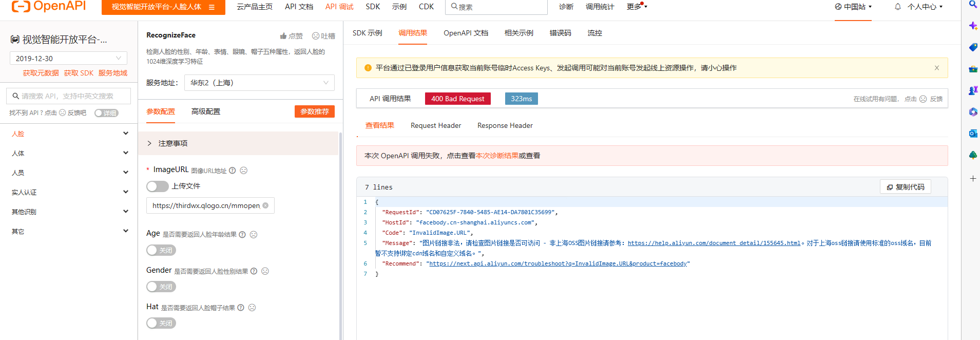Open the help.aliyun.com document_detail link

[714, 243]
